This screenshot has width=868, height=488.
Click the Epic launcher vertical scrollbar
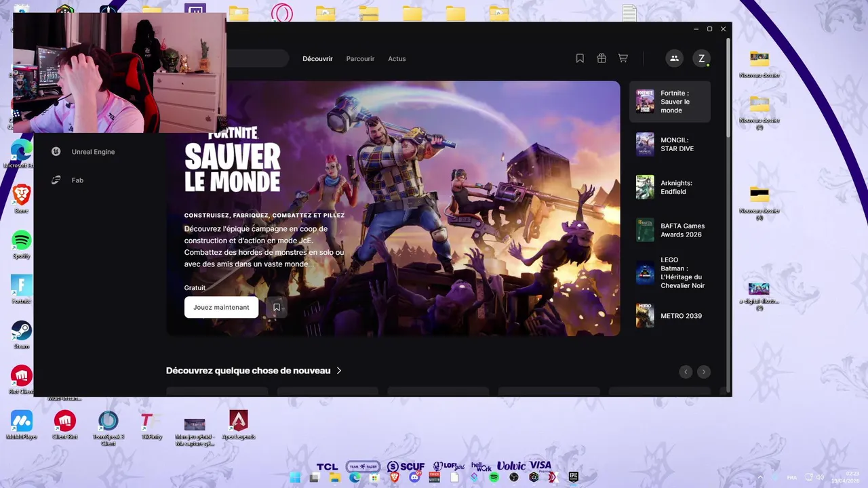(728, 88)
